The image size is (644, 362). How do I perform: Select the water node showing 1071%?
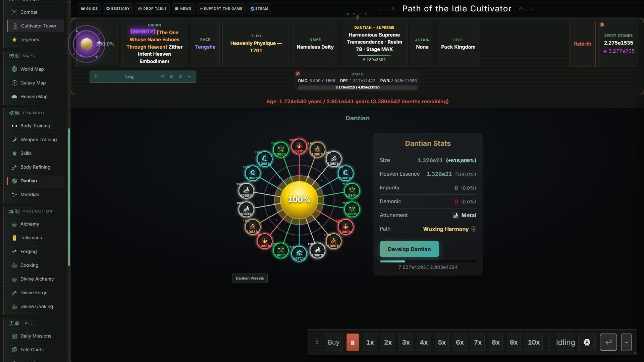point(299,253)
